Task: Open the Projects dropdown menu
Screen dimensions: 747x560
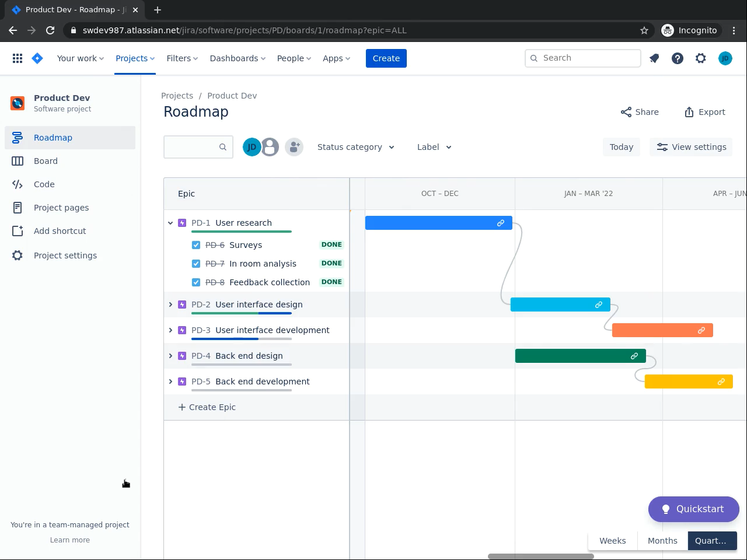Action: pyautogui.click(x=135, y=58)
